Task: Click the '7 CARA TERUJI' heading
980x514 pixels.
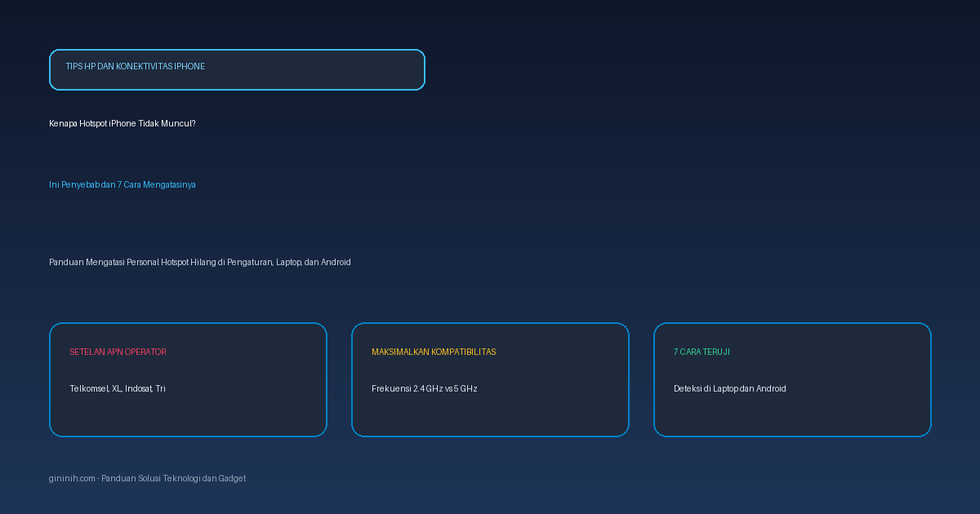Action: (x=702, y=352)
